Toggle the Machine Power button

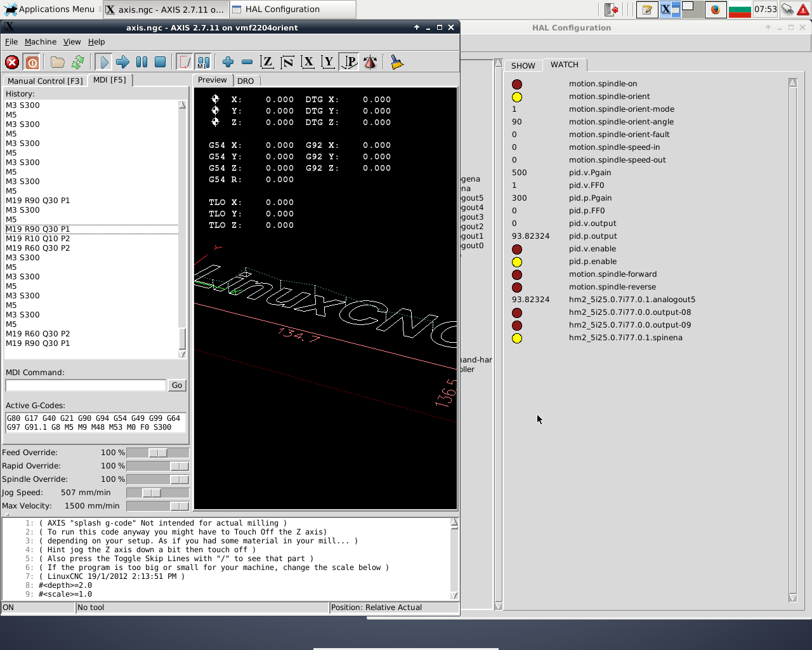[x=32, y=62]
